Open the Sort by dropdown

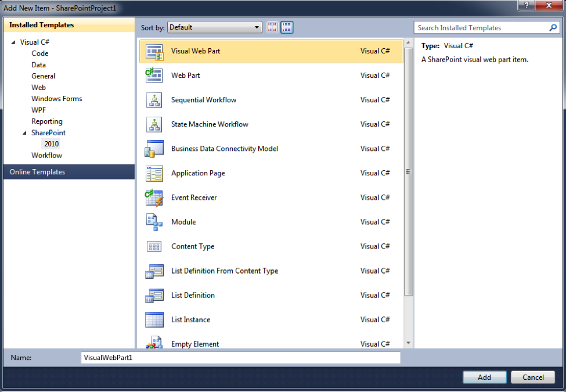[214, 27]
